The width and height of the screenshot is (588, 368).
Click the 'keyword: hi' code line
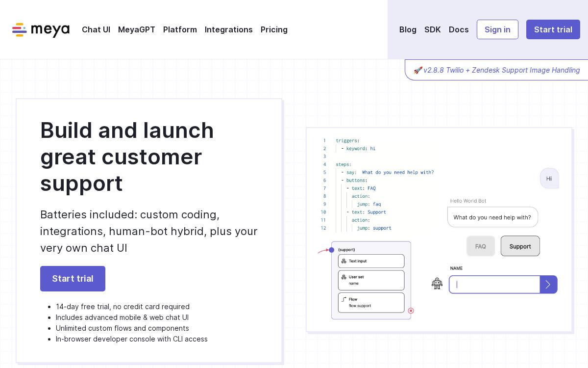[x=359, y=148]
